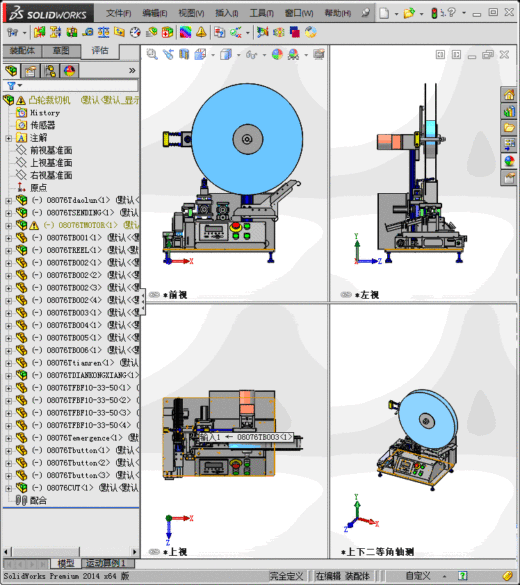Open AssemblyXpert red-cross box icon
Screen dimensions: 520x585
click(167, 32)
